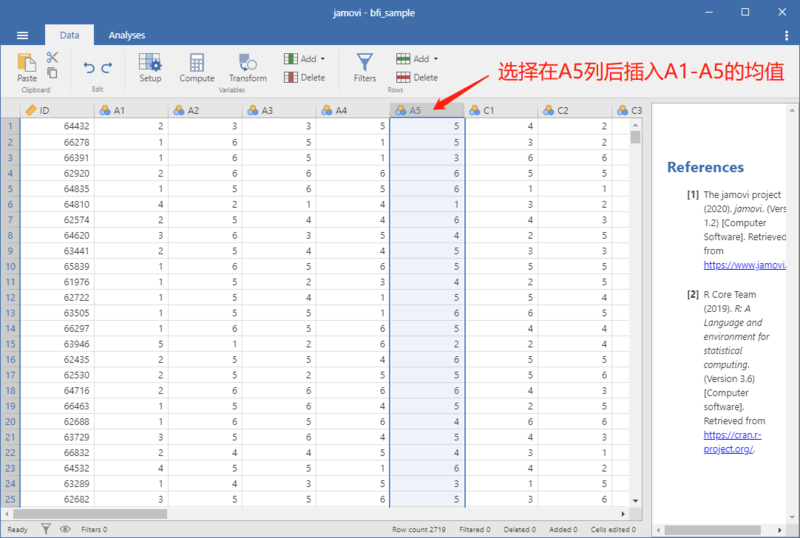Open the variable Setup tool
Viewport: 800px width, 538px height.
pos(150,67)
